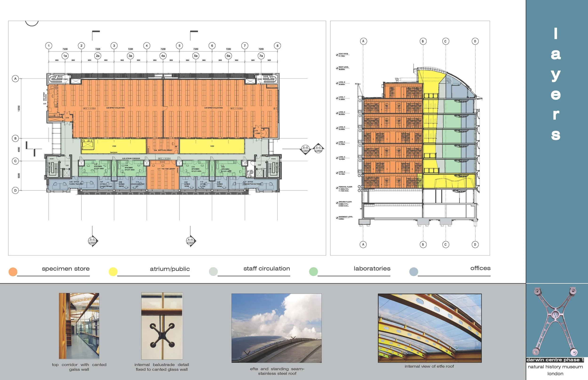Open the internal balustrade detail photo
The image size is (588, 380).
click(162, 326)
